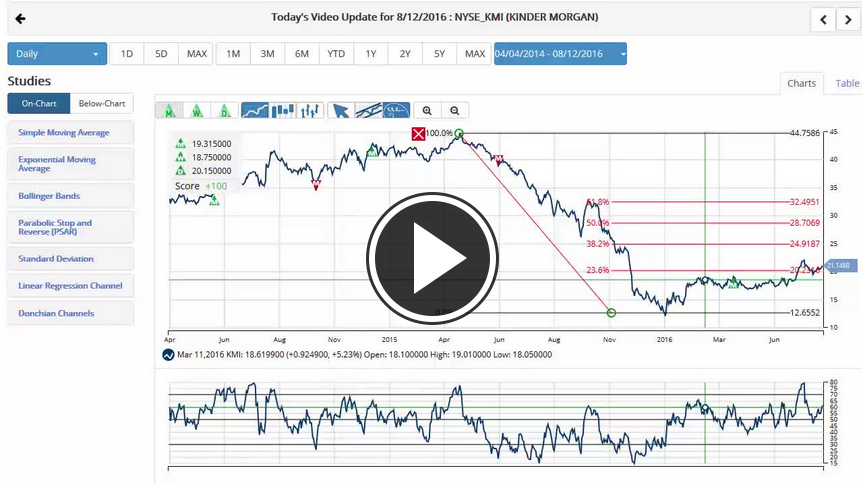Image resolution: width=862 pixels, height=484 pixels.
Task: Click the 61.8% Fibonacci level 32.4951
Action: tap(804, 202)
